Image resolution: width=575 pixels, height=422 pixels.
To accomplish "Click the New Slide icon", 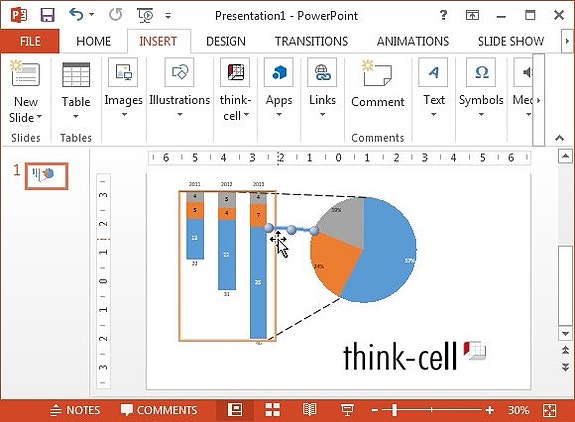I will (25, 73).
